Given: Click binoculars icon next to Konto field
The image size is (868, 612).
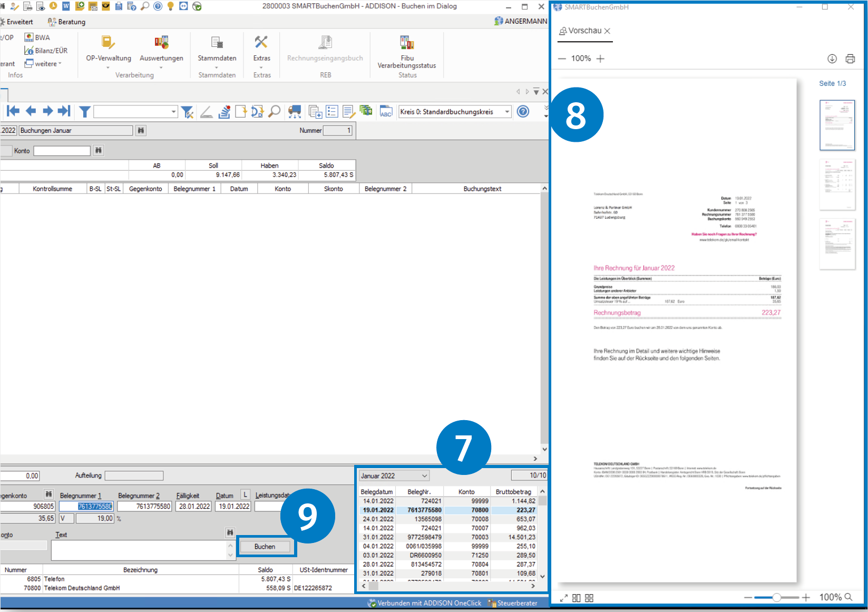Looking at the screenshot, I should 98,150.
